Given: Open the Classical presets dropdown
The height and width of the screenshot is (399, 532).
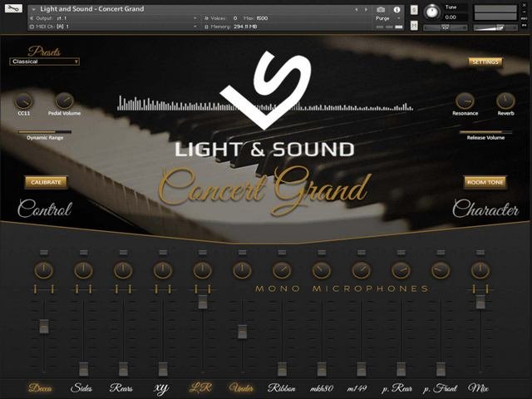Looking at the screenshot, I should tap(45, 62).
